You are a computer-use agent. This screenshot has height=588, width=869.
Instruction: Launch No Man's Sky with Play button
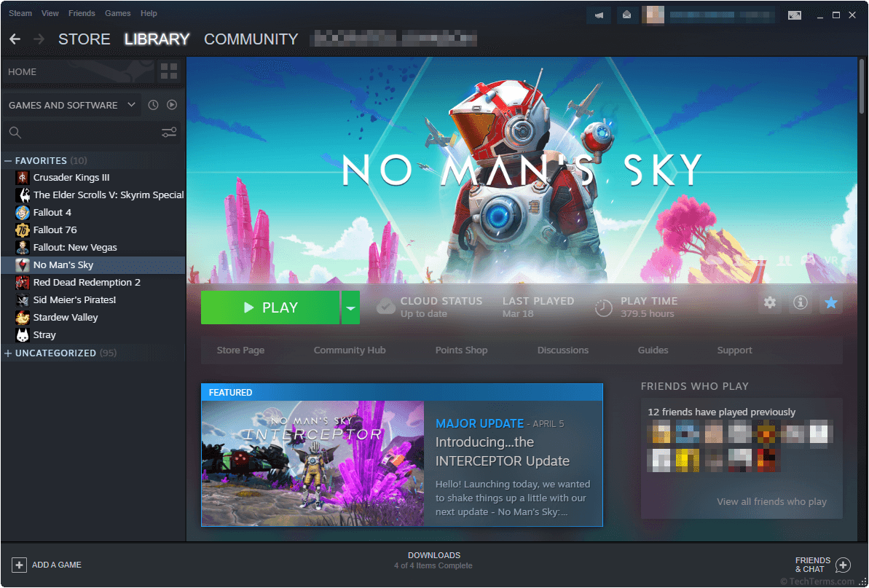pos(270,307)
